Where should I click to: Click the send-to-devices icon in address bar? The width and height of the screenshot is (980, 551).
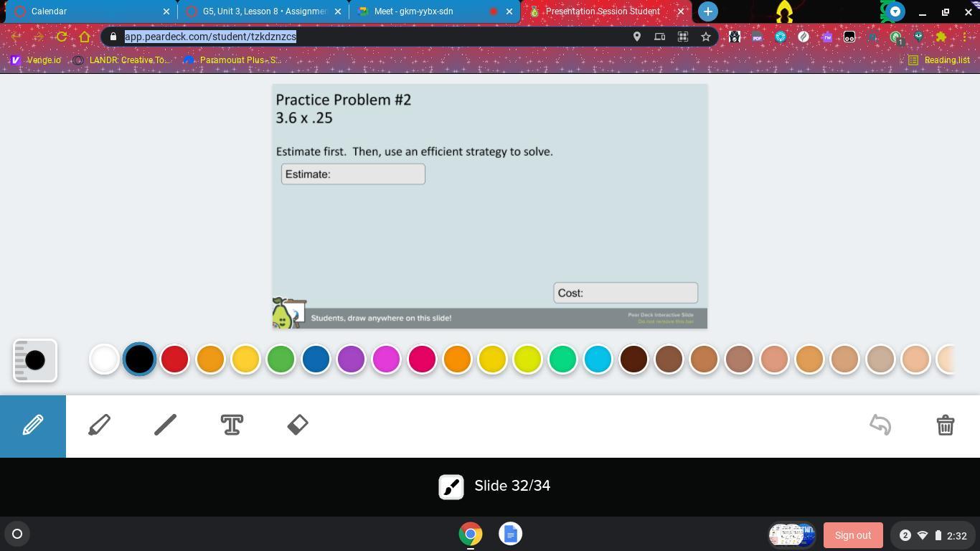point(659,37)
